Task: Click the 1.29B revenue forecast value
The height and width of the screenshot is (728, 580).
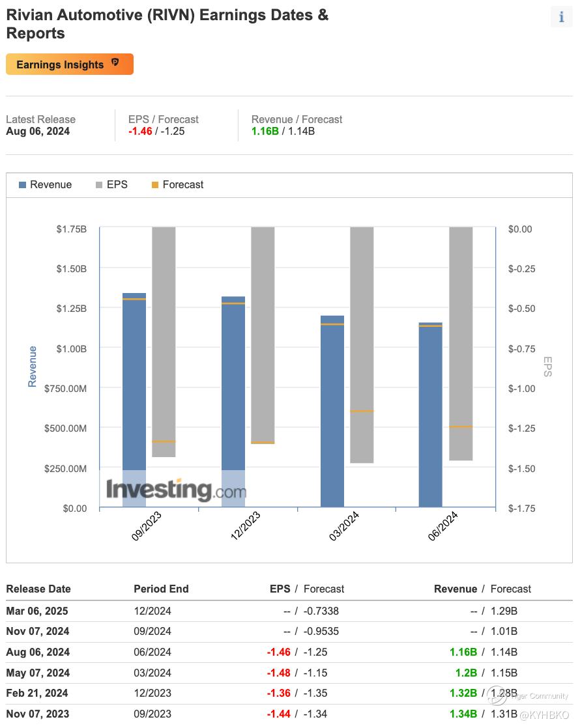Action: 504,611
